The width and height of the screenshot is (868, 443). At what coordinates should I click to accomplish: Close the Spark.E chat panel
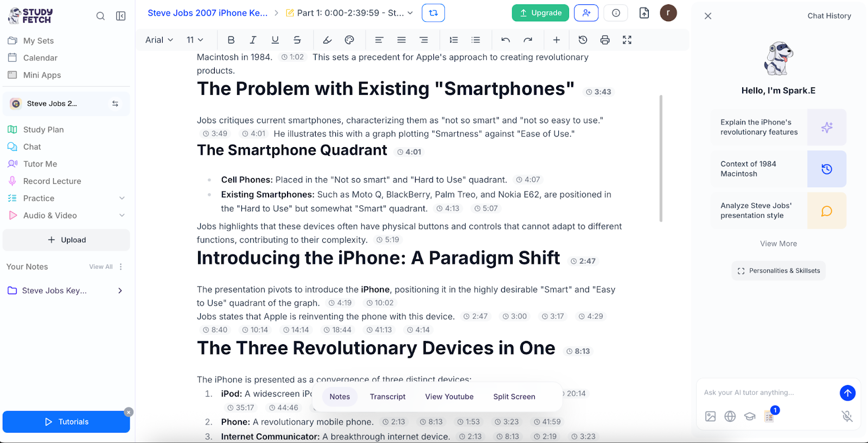pos(708,16)
